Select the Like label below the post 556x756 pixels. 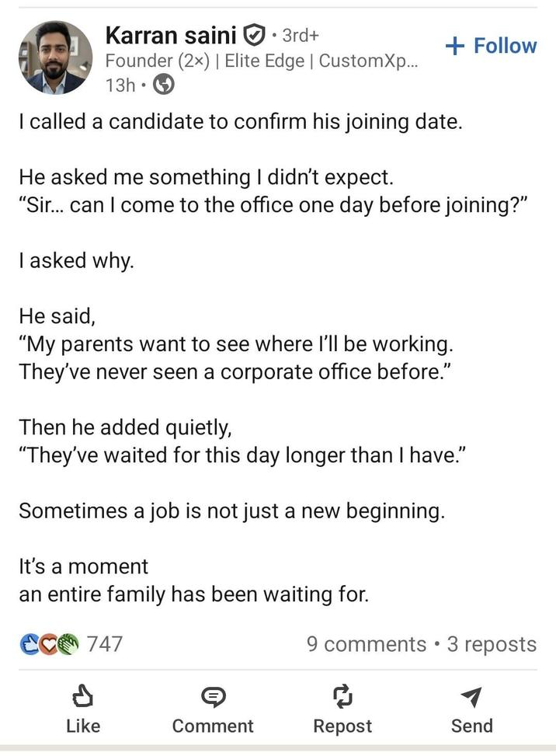coord(83,726)
